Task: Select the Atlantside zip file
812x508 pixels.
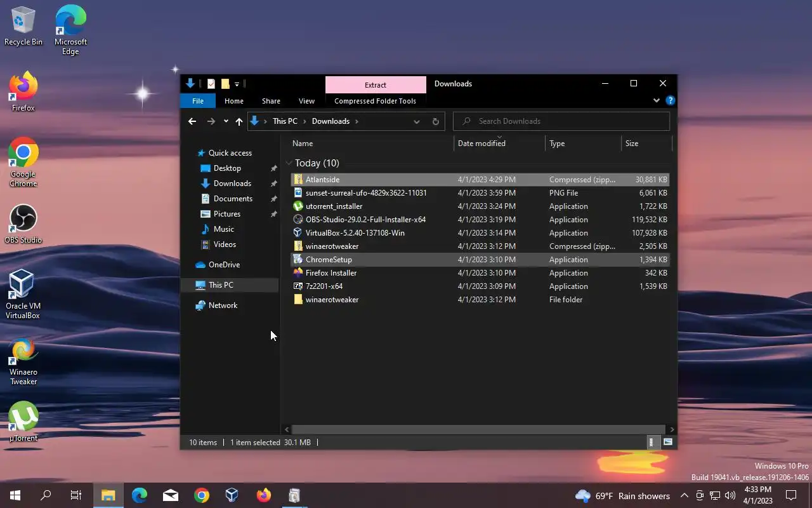Action: click(480, 180)
